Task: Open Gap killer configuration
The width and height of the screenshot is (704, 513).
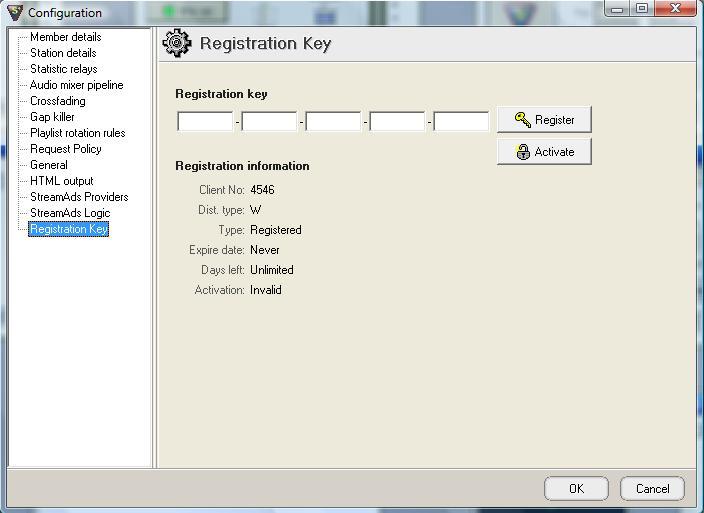Action: [52, 117]
